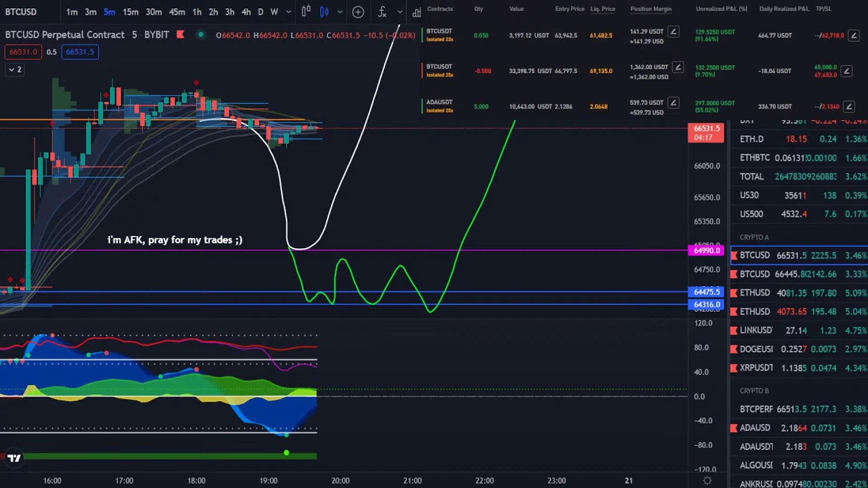Select US30 in the watchlist
868x488 pixels.
[x=799, y=195]
